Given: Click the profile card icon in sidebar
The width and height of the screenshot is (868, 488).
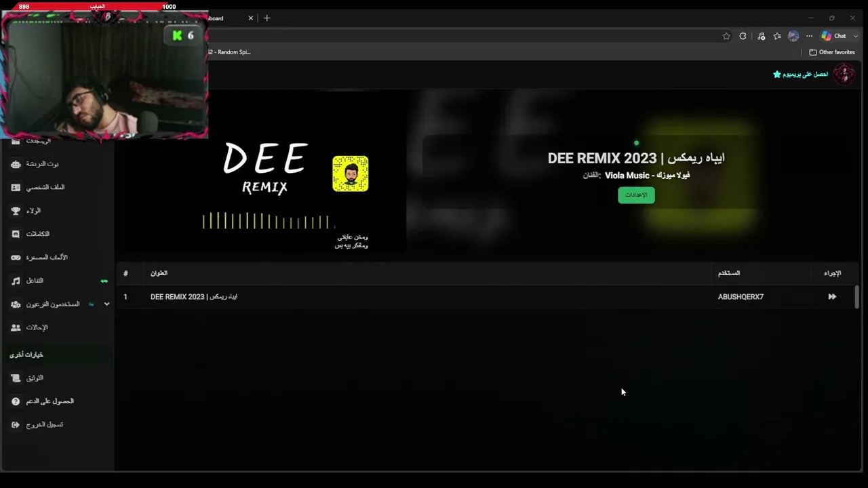Looking at the screenshot, I should point(16,187).
